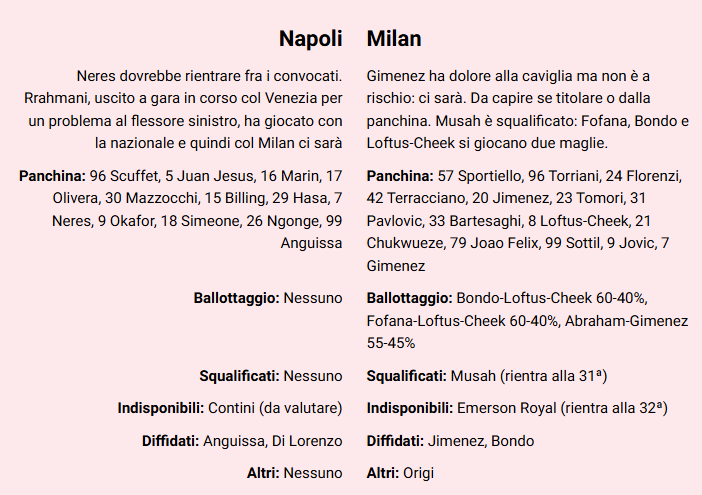Select the Napoli paragraph about Neres and Rrahmani
Image resolution: width=702 pixels, height=495 pixels.
[x=185, y=109]
